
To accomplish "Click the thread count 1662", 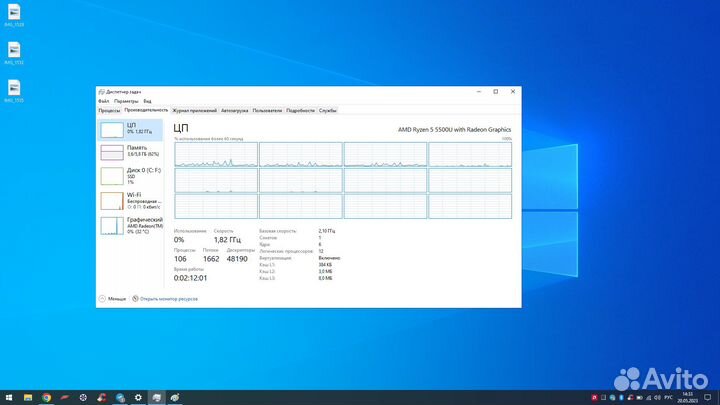I will [x=211, y=259].
